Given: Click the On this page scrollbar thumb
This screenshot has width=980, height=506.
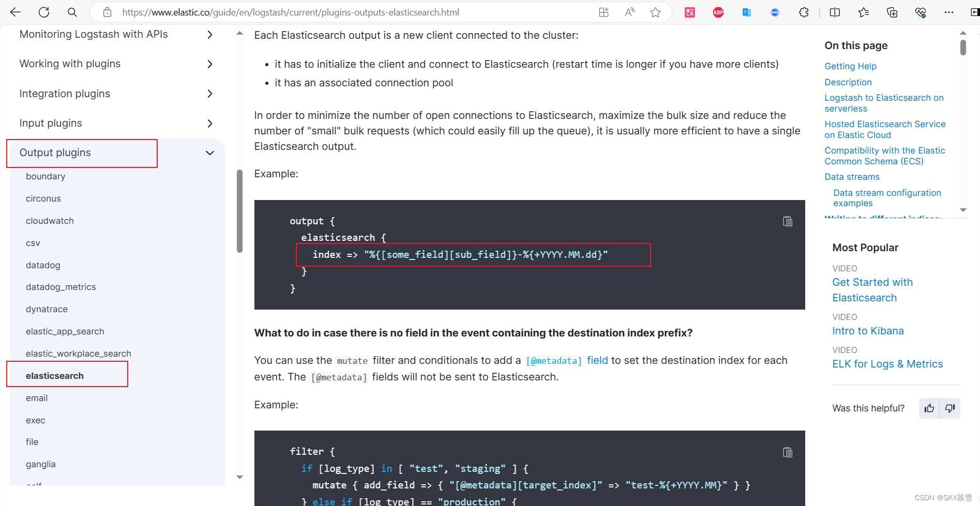Looking at the screenshot, I should [x=963, y=47].
